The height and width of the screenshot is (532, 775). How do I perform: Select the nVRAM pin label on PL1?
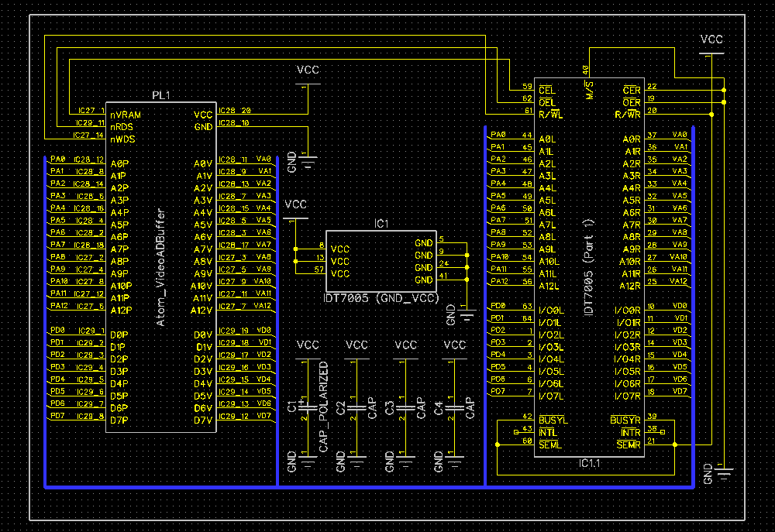(x=126, y=115)
